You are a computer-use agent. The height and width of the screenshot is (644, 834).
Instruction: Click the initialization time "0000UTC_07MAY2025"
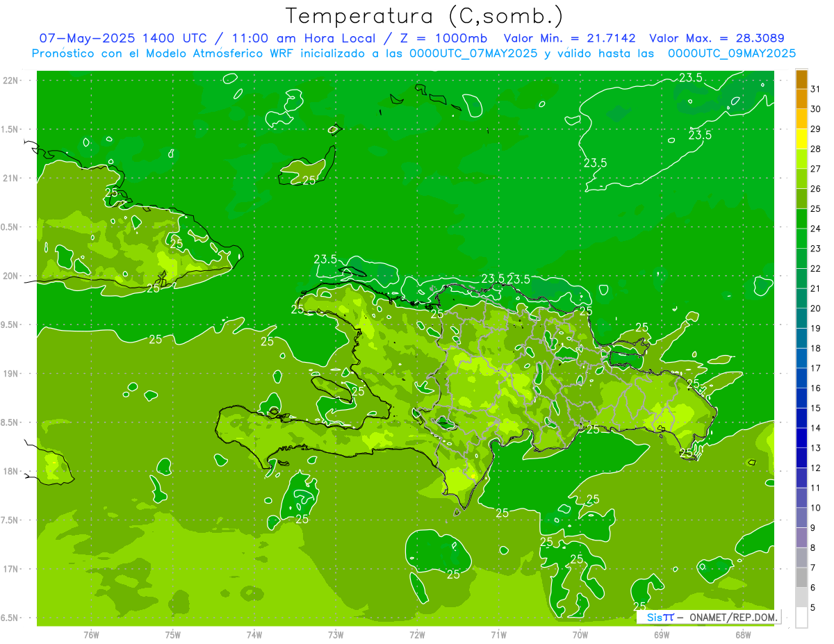coord(473,53)
